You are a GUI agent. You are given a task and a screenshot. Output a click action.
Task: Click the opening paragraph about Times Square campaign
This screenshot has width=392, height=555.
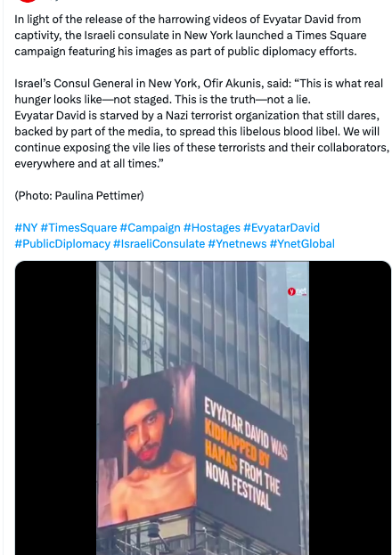point(191,35)
